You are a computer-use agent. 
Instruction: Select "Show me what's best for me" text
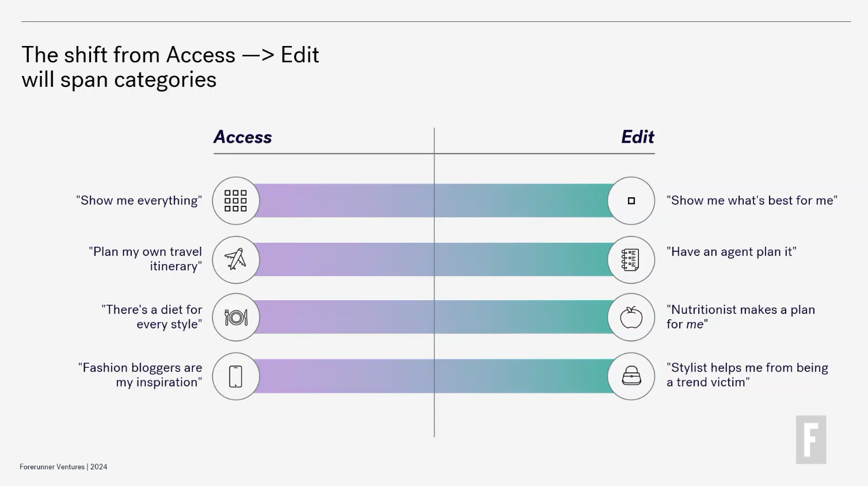[752, 200]
